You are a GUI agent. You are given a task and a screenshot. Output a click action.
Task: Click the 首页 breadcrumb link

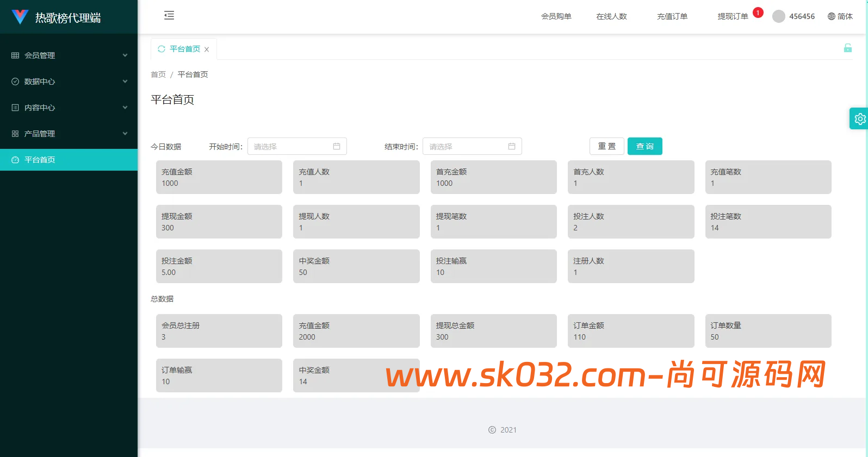click(158, 74)
